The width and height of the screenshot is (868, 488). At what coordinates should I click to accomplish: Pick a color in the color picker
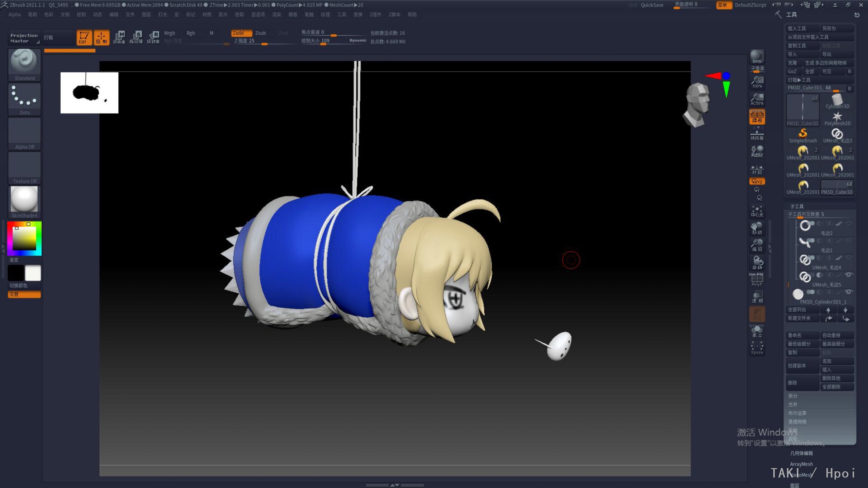coord(24,238)
